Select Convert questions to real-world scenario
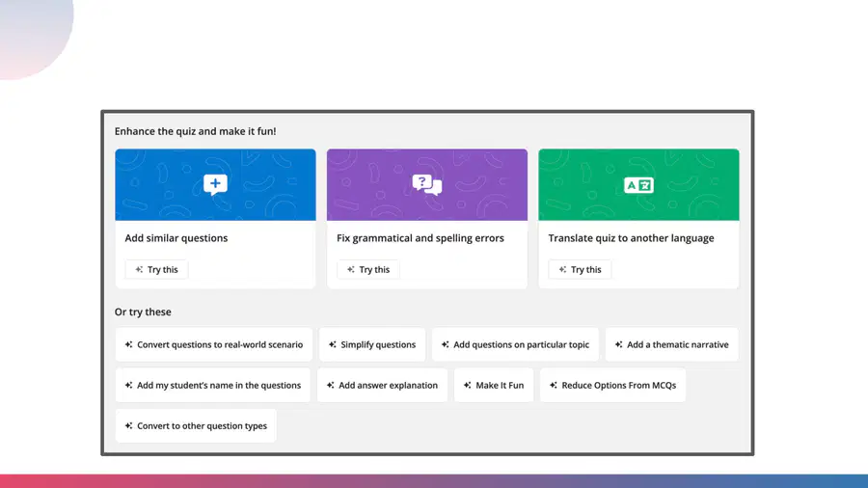868x488 pixels. pyautogui.click(x=214, y=344)
